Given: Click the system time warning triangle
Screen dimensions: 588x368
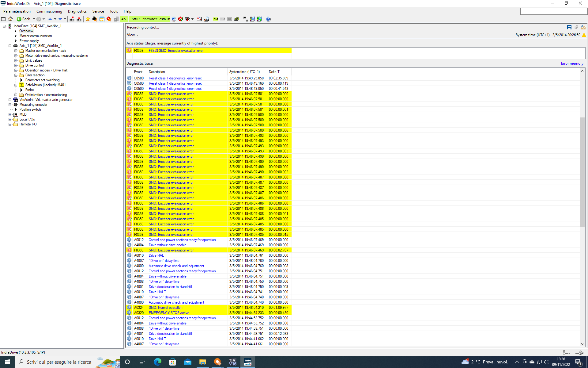Looking at the screenshot, I should click(x=584, y=35).
